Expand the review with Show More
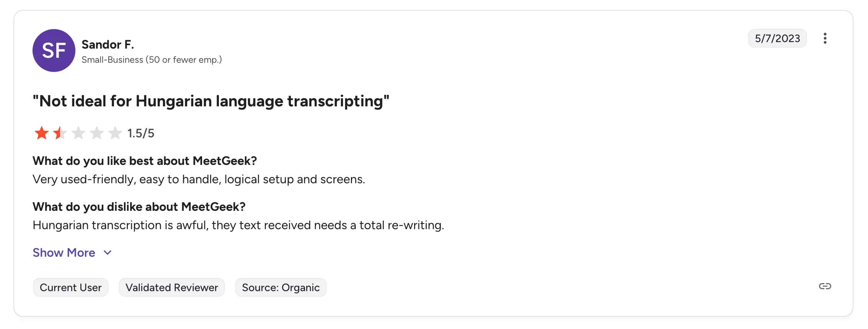The height and width of the screenshot is (329, 868). pos(64,252)
